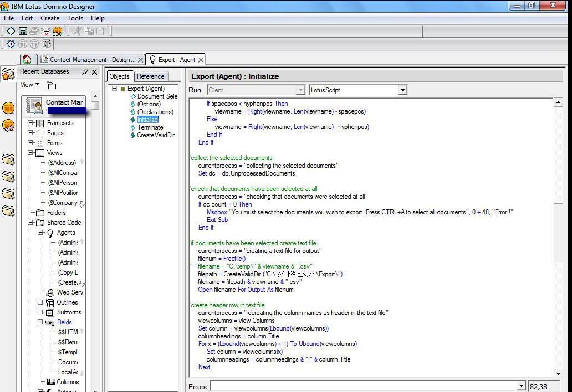Open the Errors dropdown list

[521, 386]
